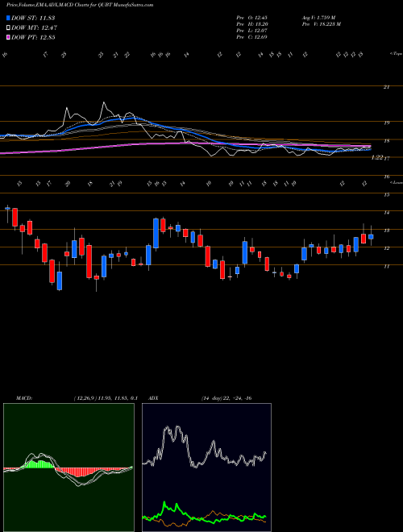This screenshot has width=403, height=532.
Task: Click the 'Pre V: 18.223 M' volume text
Action: click(x=321, y=24)
